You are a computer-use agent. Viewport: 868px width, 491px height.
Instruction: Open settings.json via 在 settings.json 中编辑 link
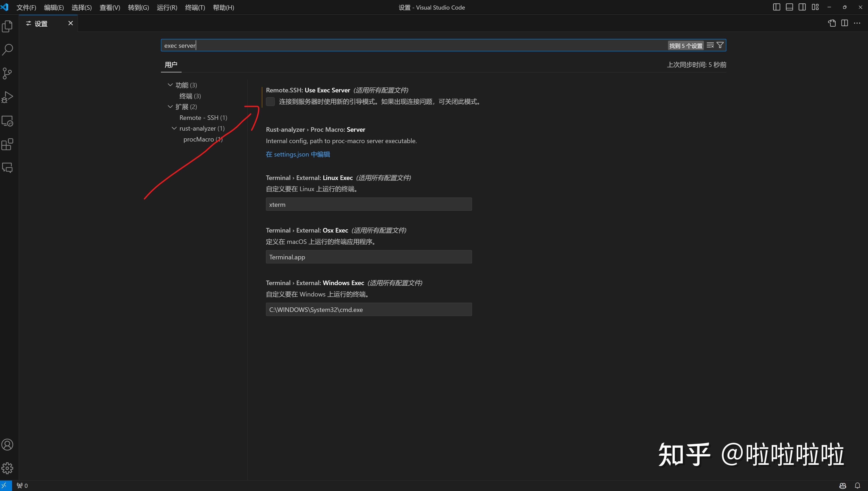[297, 154]
